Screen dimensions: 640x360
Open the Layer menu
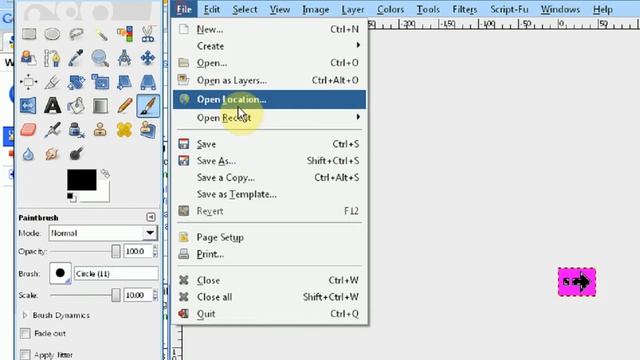[x=353, y=9]
